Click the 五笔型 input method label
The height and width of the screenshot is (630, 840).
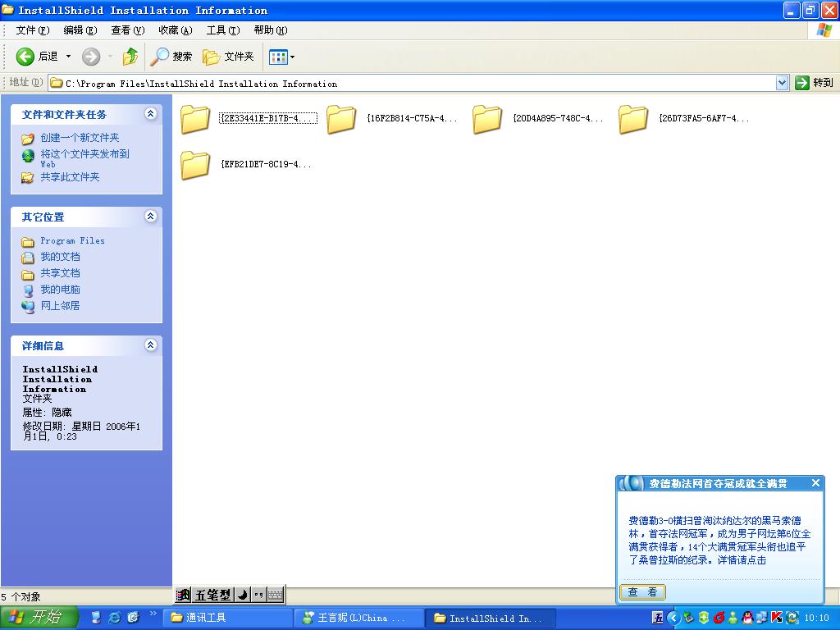[x=212, y=595]
